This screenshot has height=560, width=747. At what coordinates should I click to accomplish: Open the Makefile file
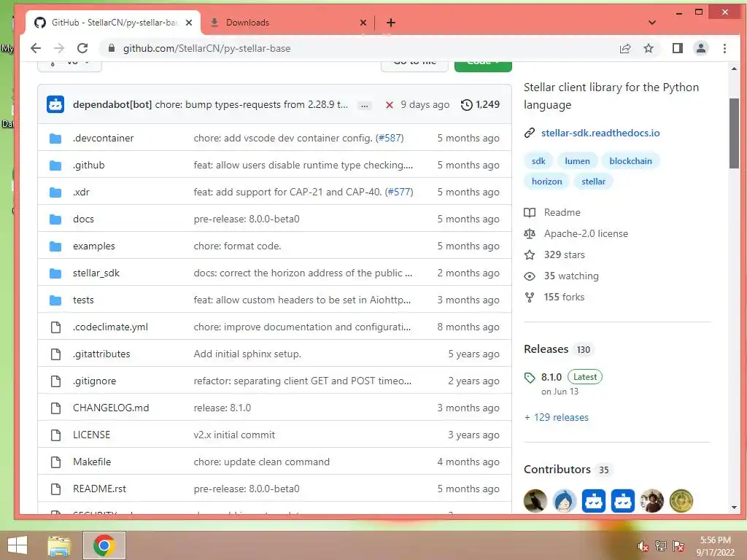pos(92,462)
